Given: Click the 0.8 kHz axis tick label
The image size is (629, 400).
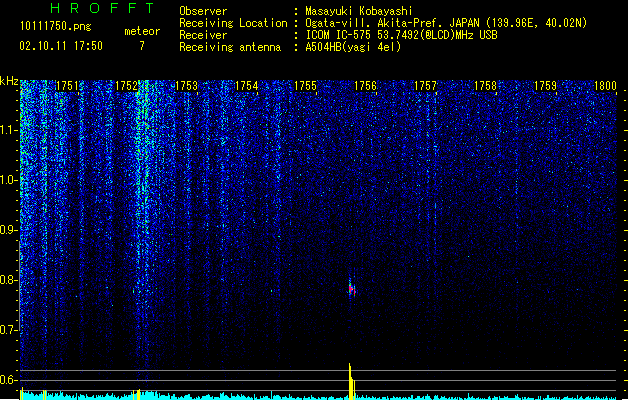Looking at the screenshot, I should tap(8, 280).
